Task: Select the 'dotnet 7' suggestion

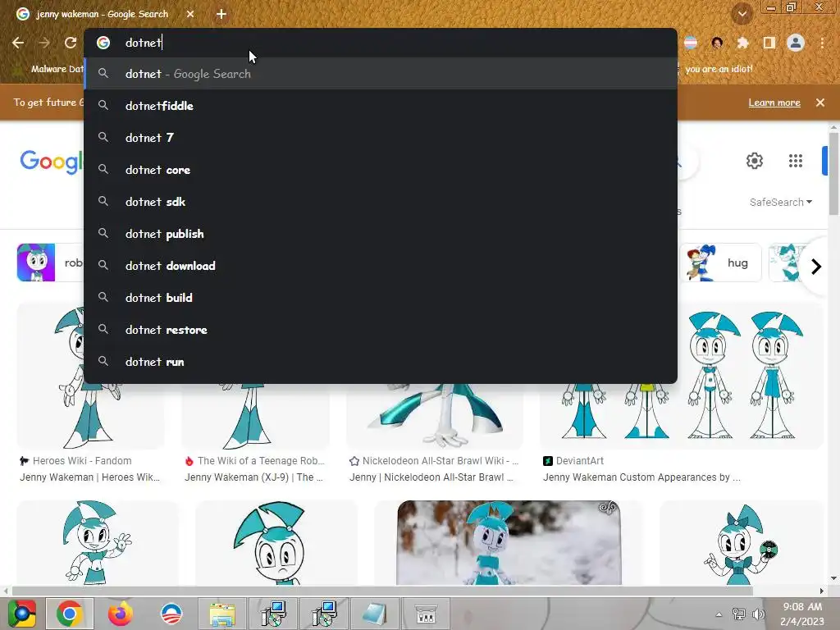Action: [x=381, y=138]
